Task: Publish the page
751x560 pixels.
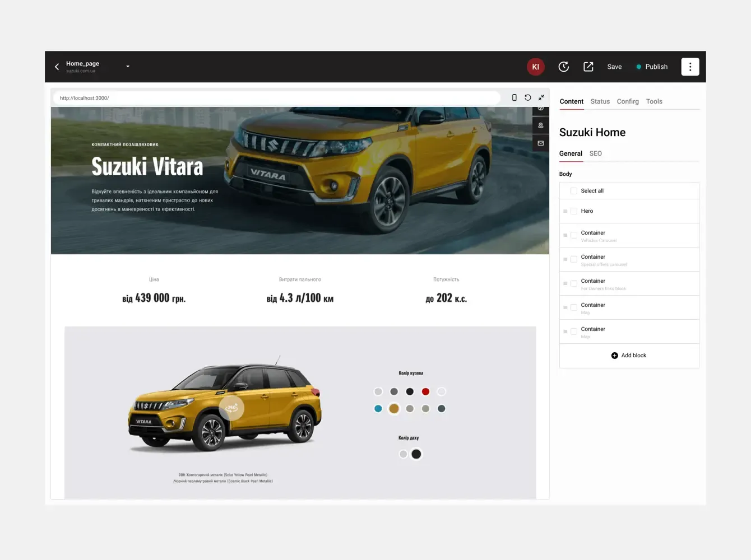Action: coord(652,67)
